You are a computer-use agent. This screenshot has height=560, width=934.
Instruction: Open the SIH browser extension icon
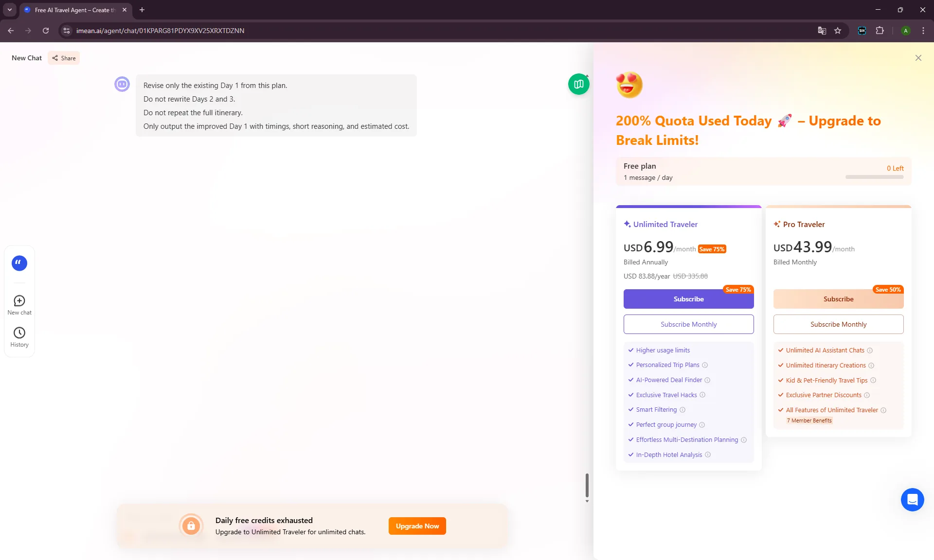(862, 31)
